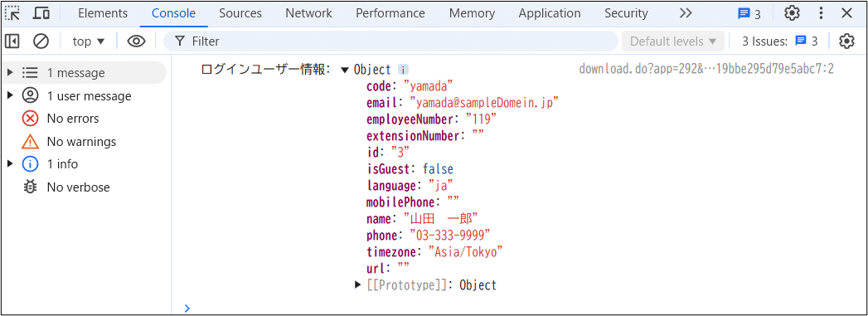The image size is (868, 316).
Task: Open the top context dropdown
Action: [x=89, y=41]
